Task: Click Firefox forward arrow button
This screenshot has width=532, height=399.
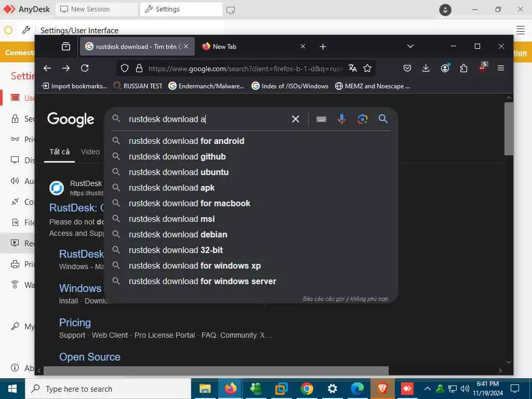Action: click(66, 68)
